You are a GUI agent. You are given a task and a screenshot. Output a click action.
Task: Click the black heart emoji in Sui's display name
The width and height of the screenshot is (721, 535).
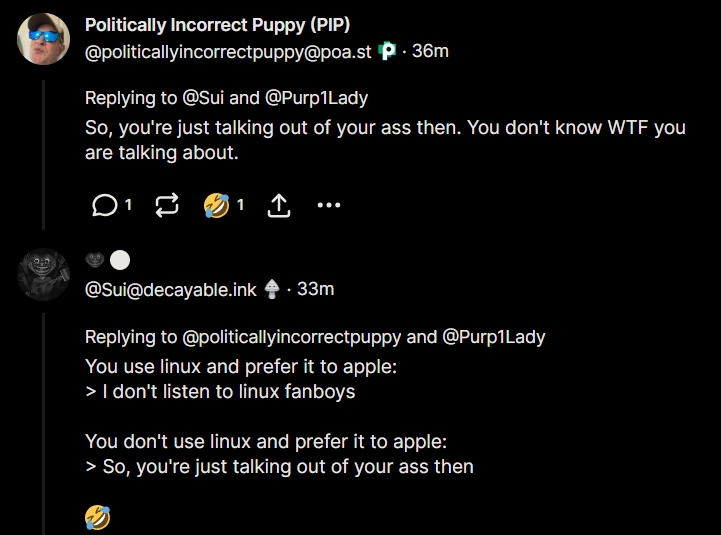95,261
